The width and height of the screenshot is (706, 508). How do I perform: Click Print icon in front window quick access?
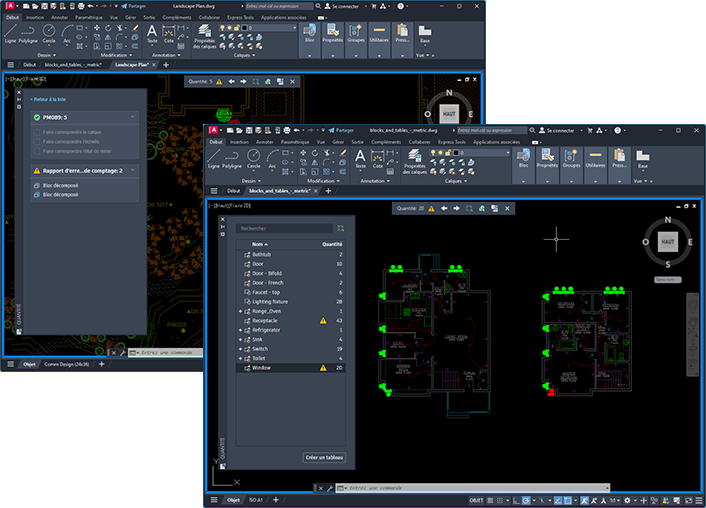tap(286, 131)
